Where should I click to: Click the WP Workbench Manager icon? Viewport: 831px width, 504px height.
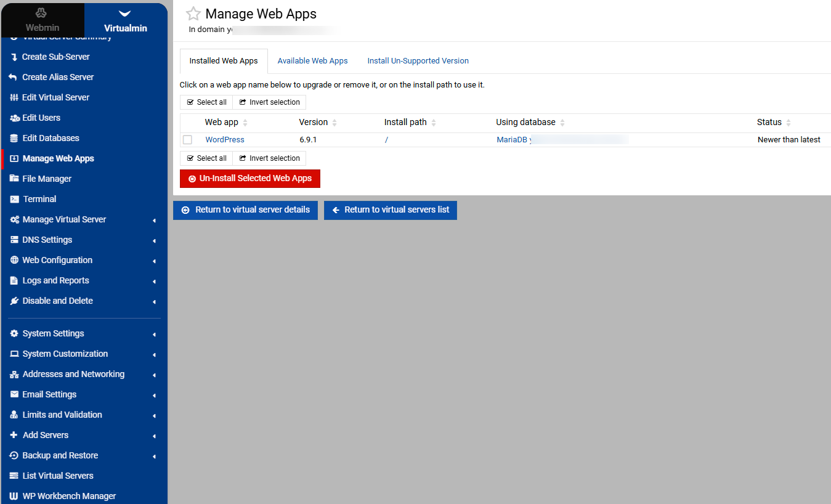click(x=14, y=496)
